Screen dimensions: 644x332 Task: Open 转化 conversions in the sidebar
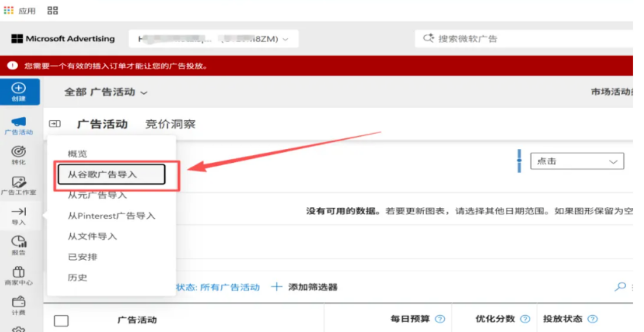coord(19,156)
